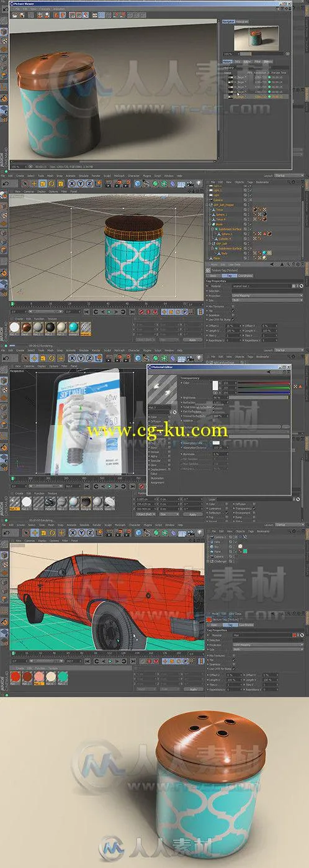The image size is (309, 868).
Task: Open the History tab in Picture Viewer
Action: pyautogui.click(x=228, y=62)
